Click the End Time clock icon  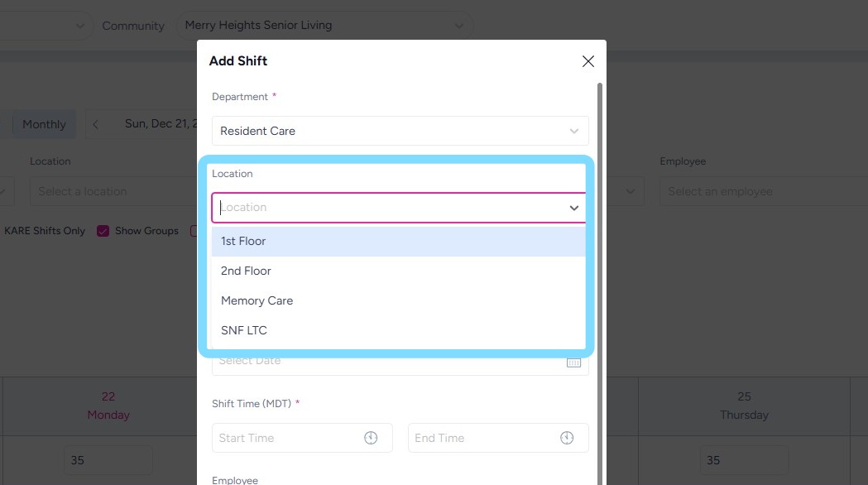click(567, 438)
